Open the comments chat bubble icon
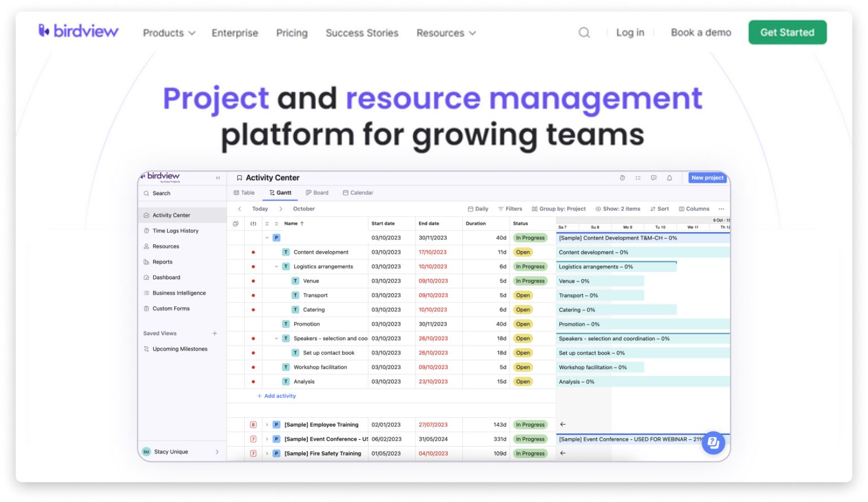Viewport: 868px width, 502px height. 654,178
